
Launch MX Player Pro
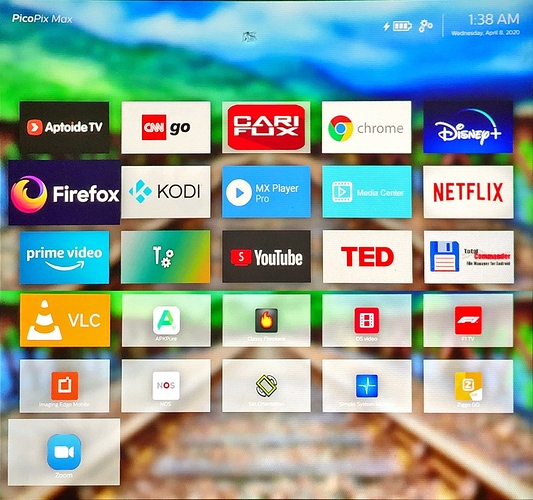point(266,192)
